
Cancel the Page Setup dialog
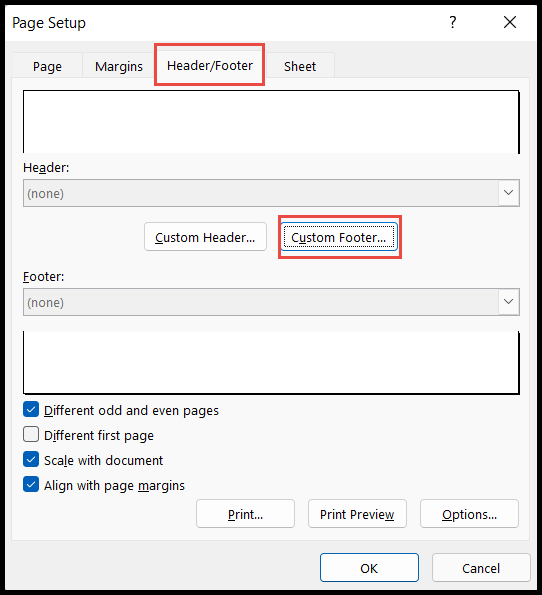click(x=481, y=568)
